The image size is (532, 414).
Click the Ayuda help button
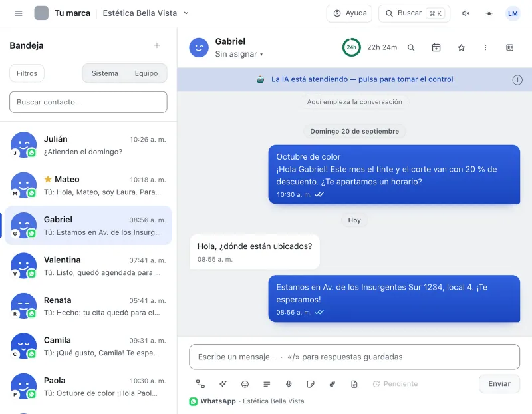349,13
